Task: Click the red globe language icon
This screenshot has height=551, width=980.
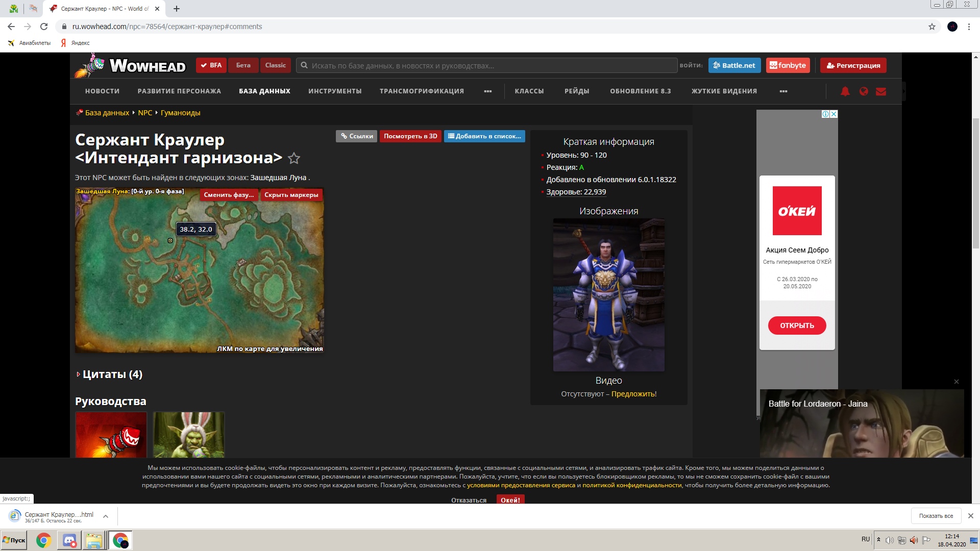Action: pos(864,91)
